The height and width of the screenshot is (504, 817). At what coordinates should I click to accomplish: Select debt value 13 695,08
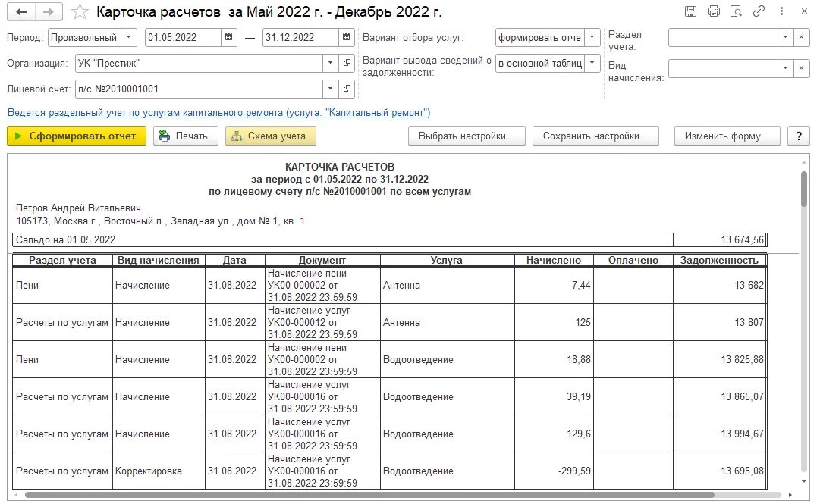[x=720, y=471]
